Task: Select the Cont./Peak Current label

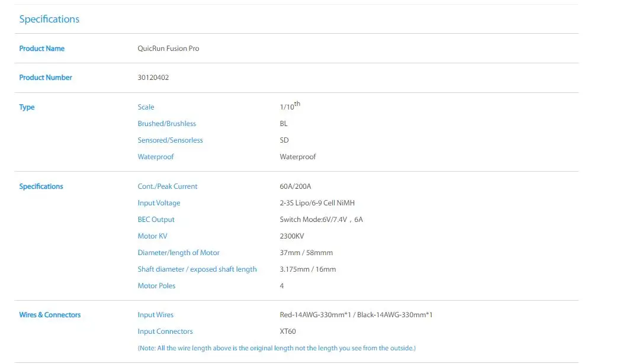Action: [168, 186]
